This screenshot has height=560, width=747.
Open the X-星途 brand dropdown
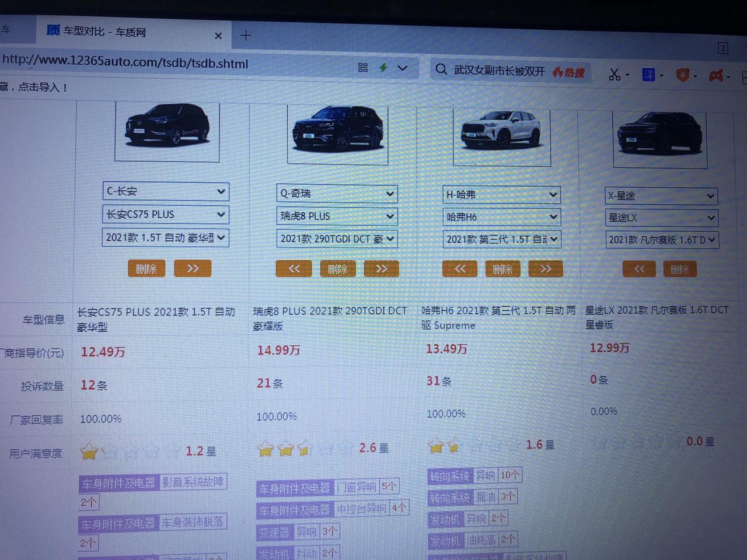661,196
